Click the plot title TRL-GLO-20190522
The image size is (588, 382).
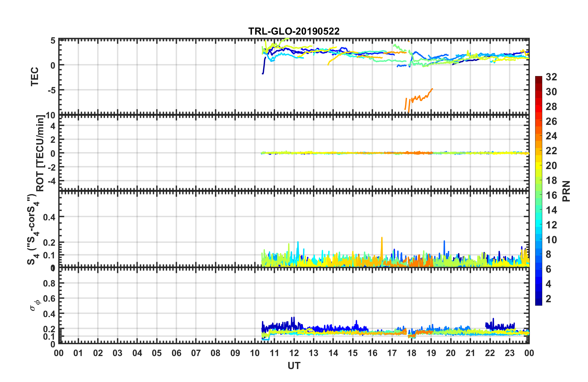coord(294,31)
